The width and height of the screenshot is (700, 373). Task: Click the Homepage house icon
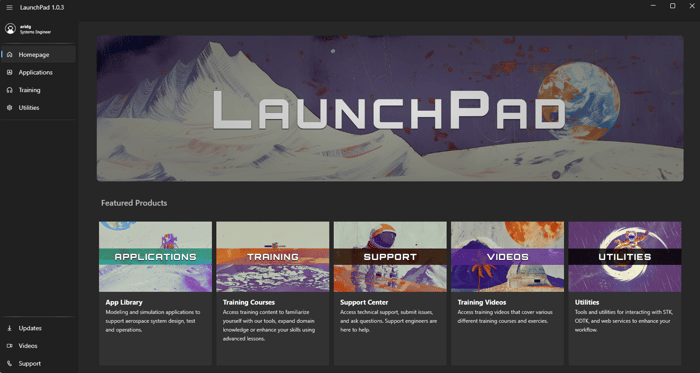tap(9, 54)
